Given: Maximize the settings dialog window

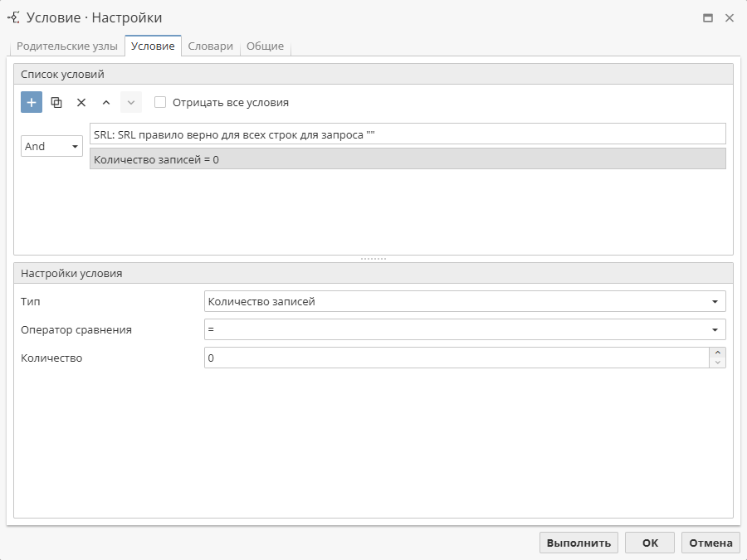Looking at the screenshot, I should click(708, 17).
